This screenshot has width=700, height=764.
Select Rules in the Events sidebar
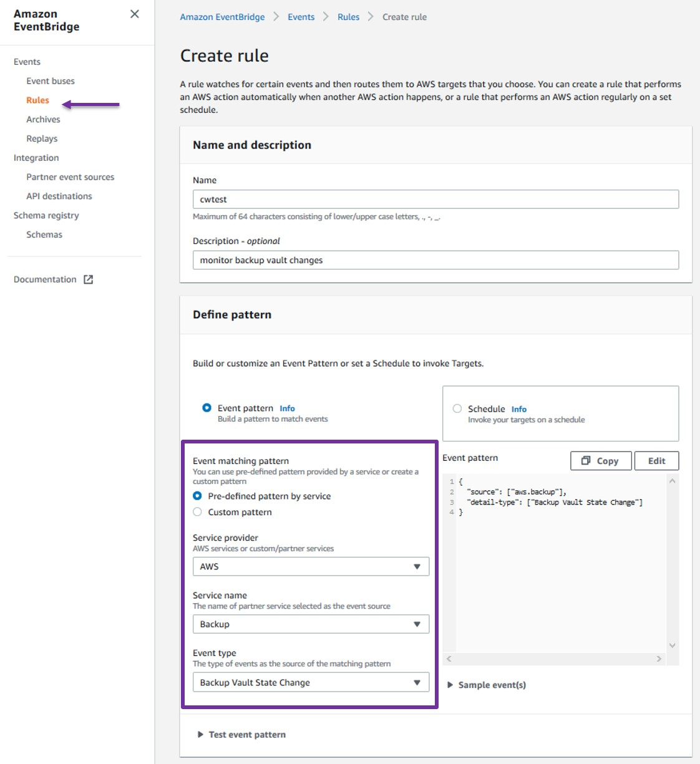click(37, 100)
